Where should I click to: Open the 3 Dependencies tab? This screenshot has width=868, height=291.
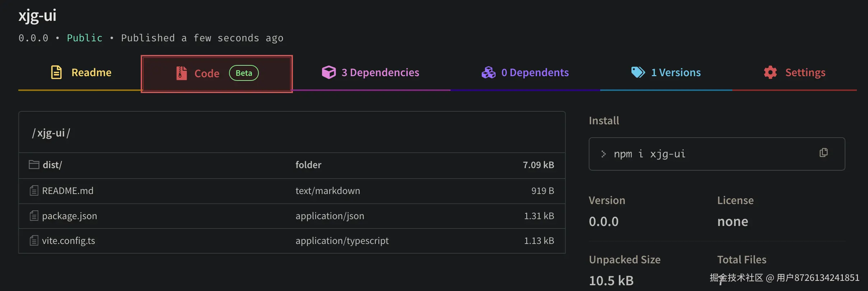pos(380,73)
